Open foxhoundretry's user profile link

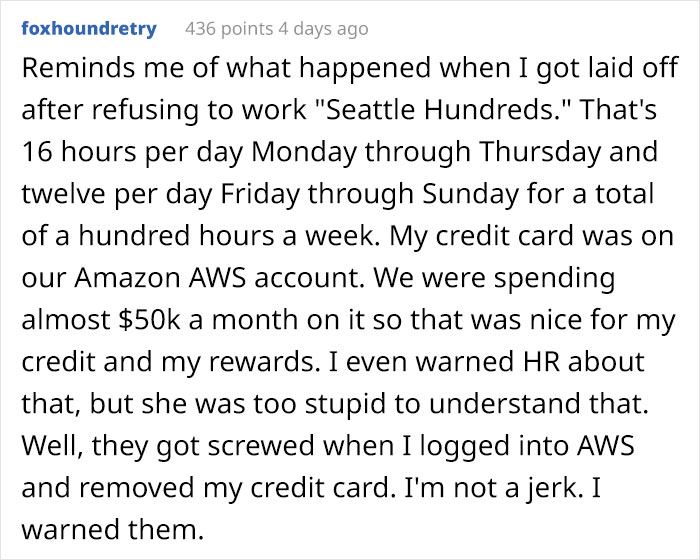[x=89, y=29]
